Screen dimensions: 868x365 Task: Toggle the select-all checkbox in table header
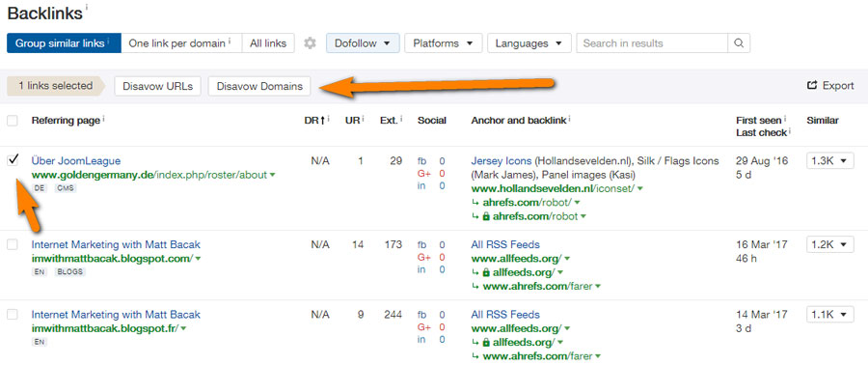(x=13, y=120)
